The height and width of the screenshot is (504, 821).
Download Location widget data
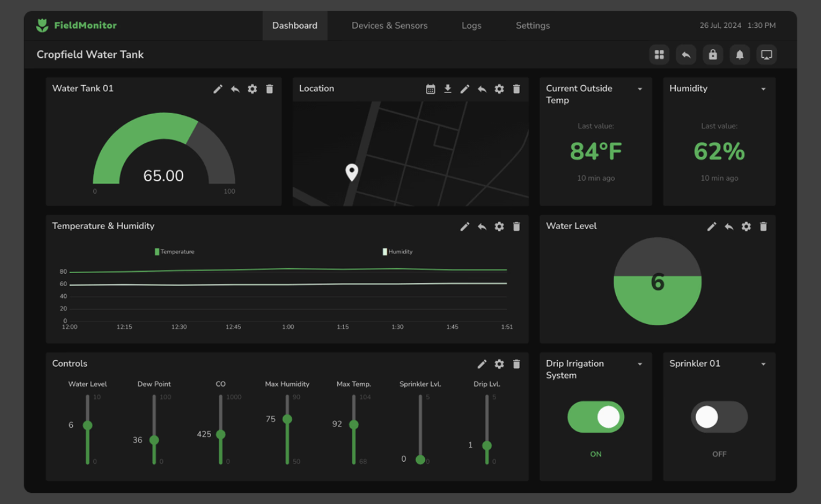pos(448,89)
